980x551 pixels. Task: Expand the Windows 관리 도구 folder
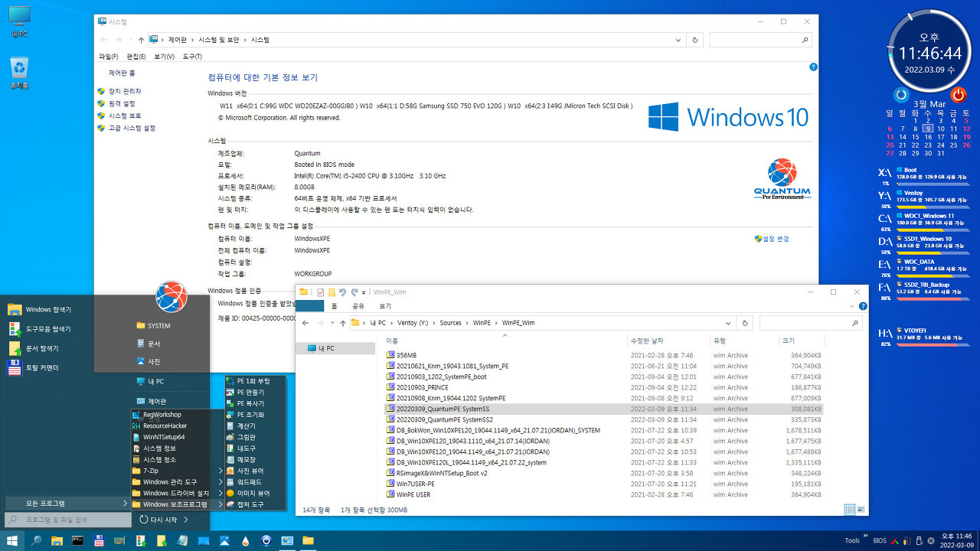pyautogui.click(x=176, y=482)
